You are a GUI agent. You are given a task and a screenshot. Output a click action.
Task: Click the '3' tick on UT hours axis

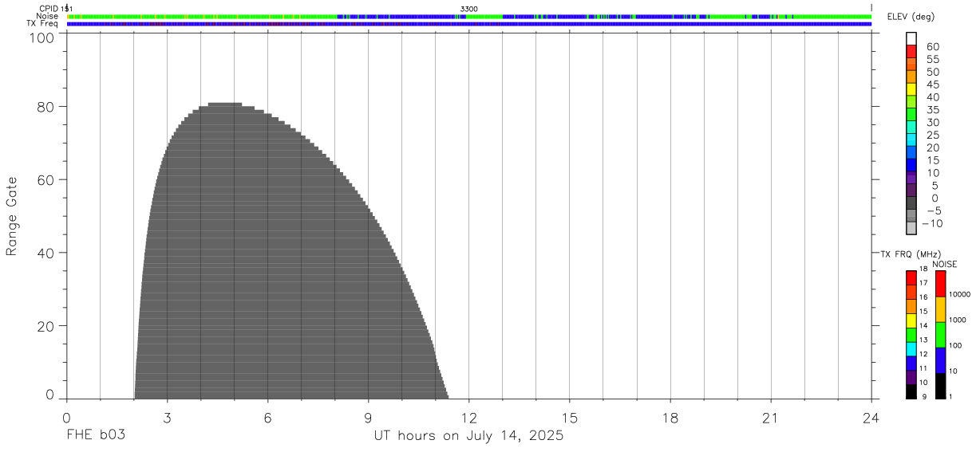click(x=168, y=419)
